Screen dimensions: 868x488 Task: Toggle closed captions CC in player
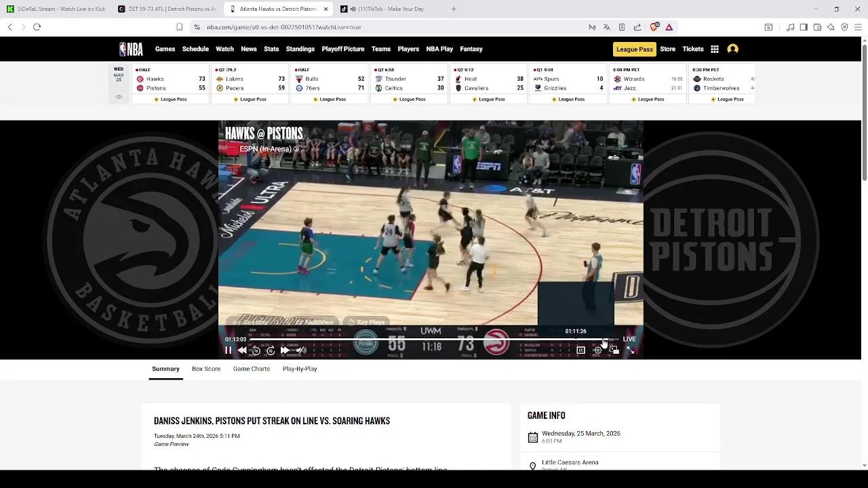(581, 350)
